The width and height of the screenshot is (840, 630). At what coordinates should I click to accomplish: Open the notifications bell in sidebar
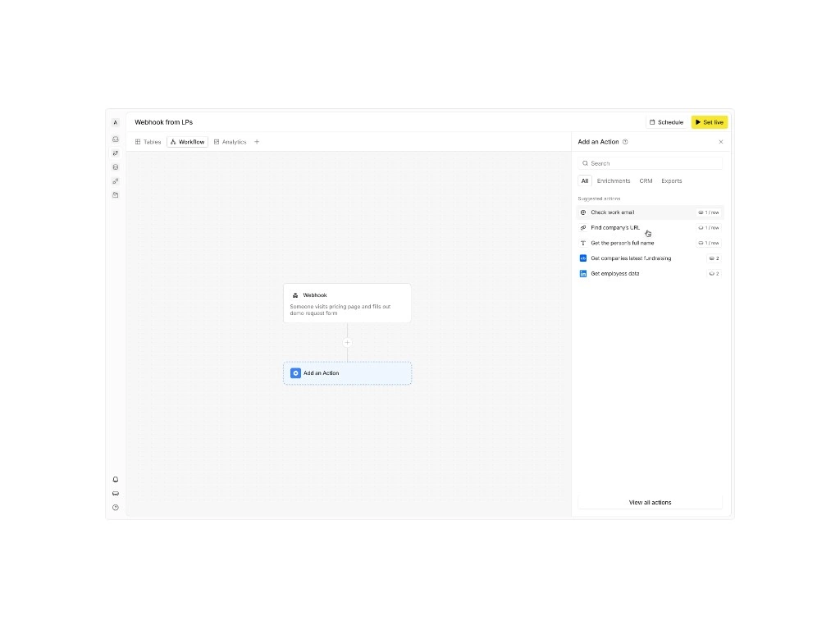[115, 479]
